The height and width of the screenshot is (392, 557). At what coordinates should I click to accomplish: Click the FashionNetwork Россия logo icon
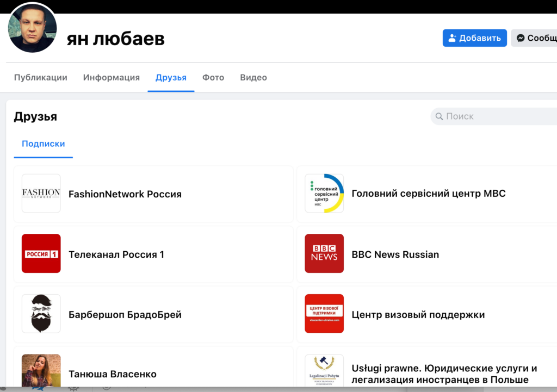click(41, 194)
